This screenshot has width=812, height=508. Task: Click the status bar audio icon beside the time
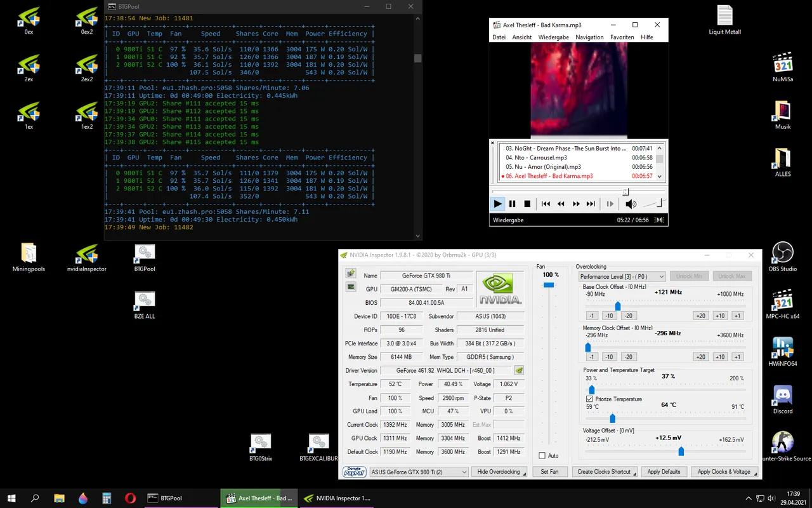(659, 220)
